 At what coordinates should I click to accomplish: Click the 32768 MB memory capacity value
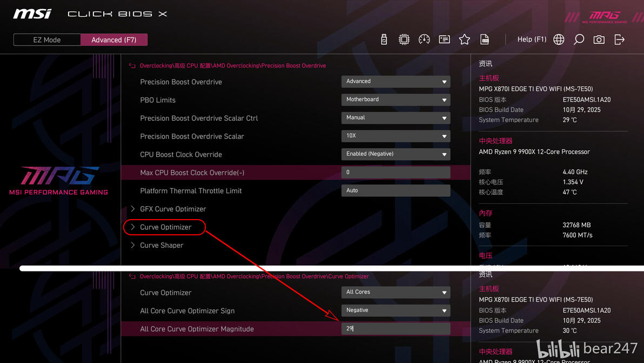[x=576, y=225]
